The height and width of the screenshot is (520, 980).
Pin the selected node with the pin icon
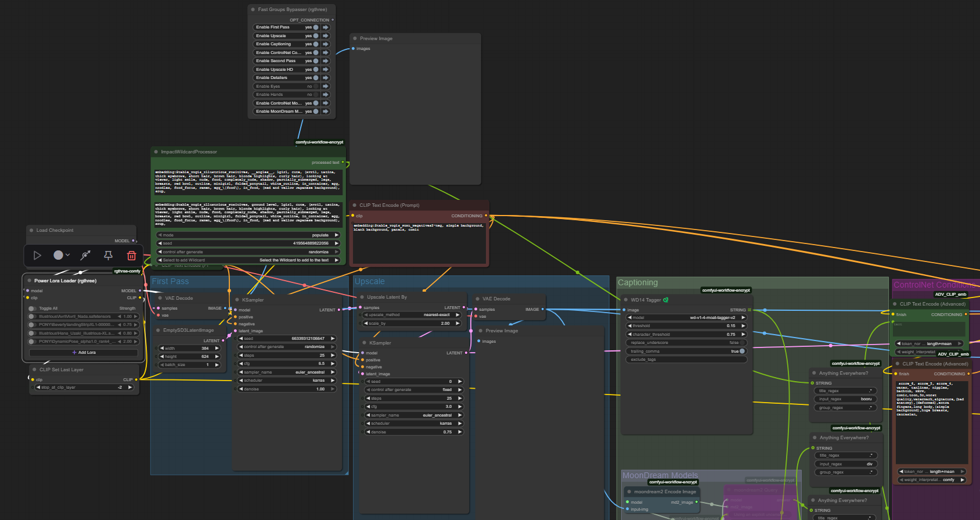(x=108, y=255)
